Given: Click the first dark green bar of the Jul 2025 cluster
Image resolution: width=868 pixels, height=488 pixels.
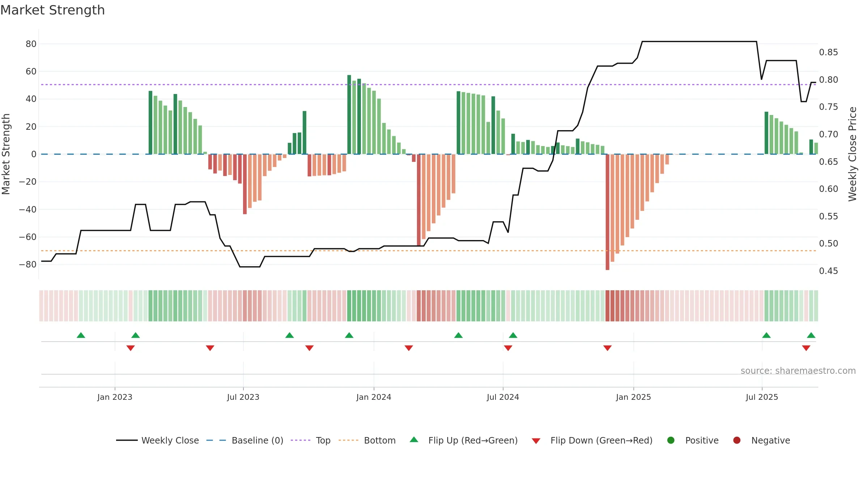Looking at the screenshot, I should point(766,133).
